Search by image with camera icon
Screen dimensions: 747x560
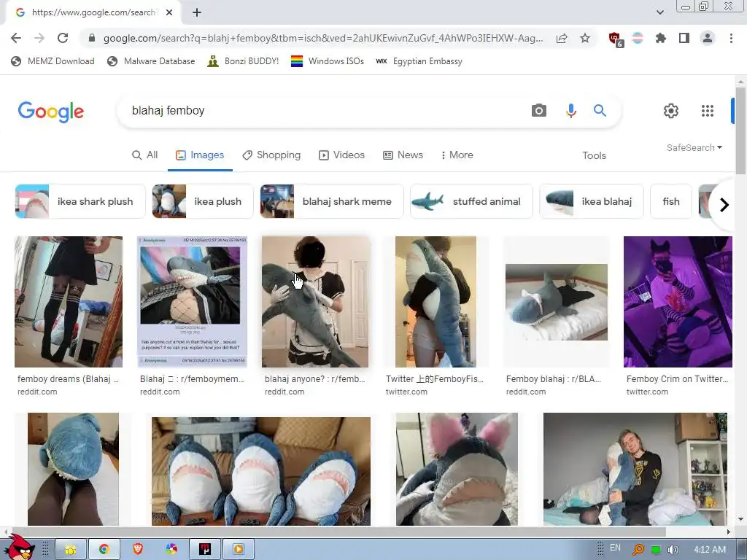(539, 111)
